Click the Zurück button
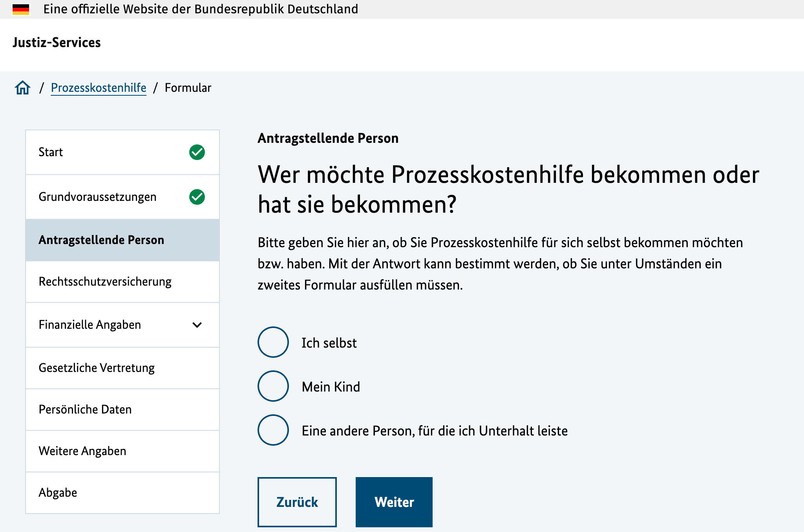 297,502
